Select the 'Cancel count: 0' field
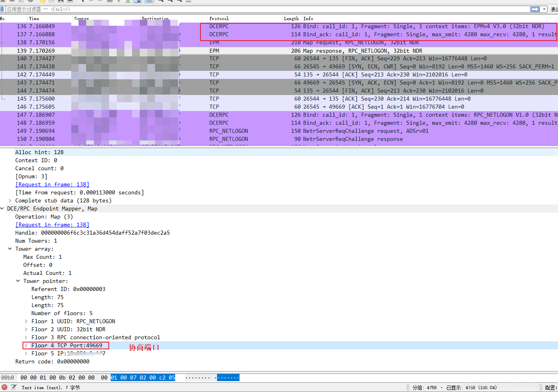 (39, 168)
